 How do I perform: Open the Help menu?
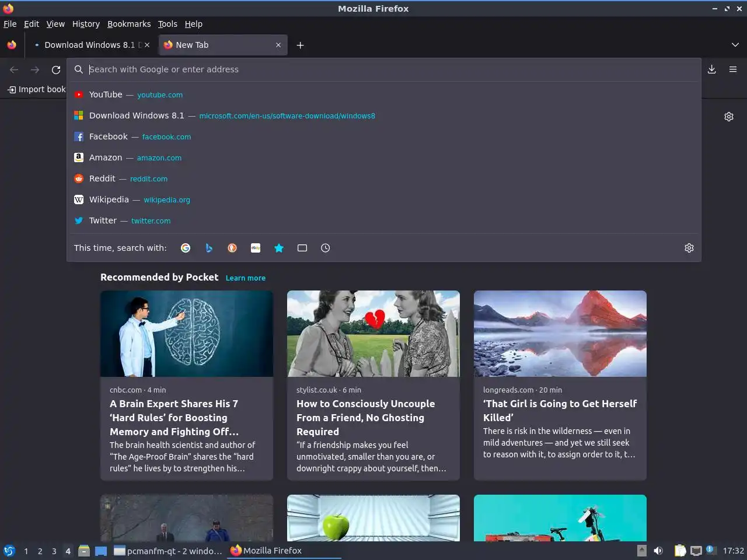click(x=194, y=24)
